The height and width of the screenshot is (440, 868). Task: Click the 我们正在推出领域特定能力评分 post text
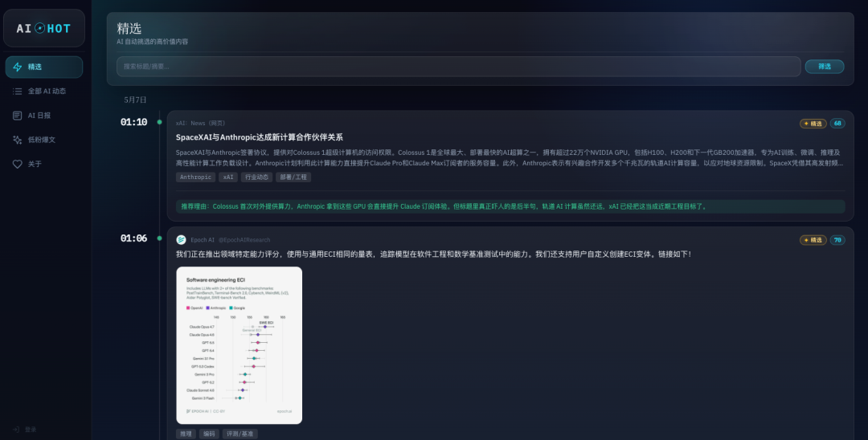point(433,255)
